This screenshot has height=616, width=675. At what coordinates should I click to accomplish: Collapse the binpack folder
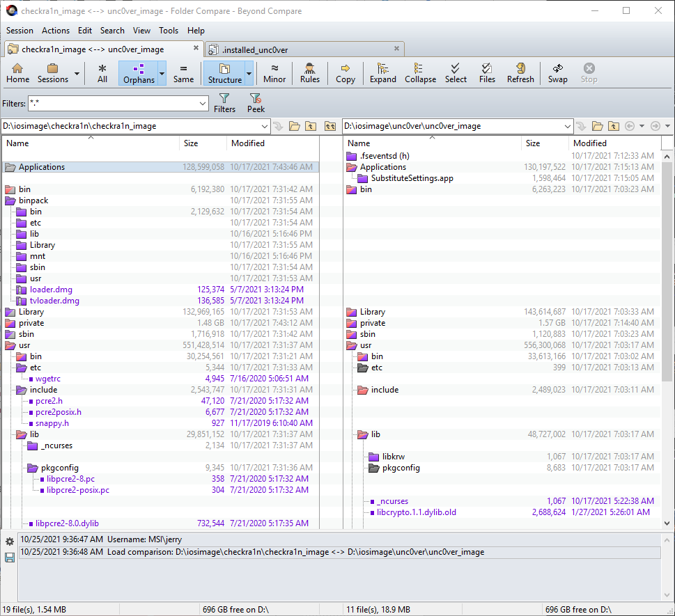pyautogui.click(x=10, y=200)
